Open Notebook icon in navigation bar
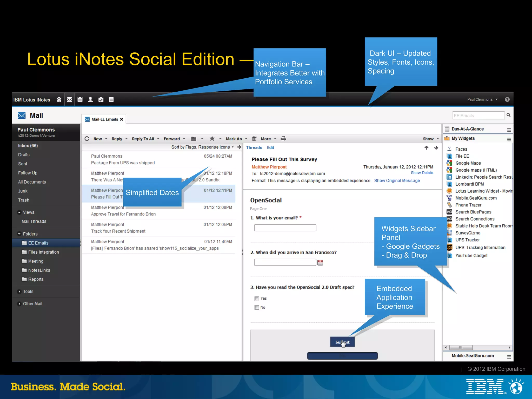Image resolution: width=532 pixels, height=399 pixels. click(x=111, y=99)
